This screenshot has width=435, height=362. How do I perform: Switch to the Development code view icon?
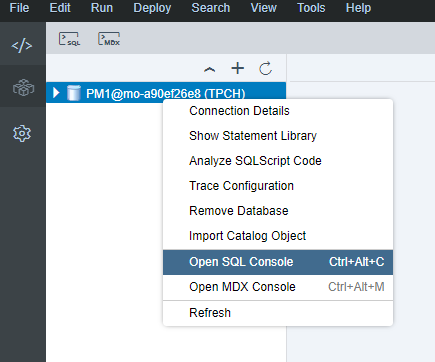22,45
